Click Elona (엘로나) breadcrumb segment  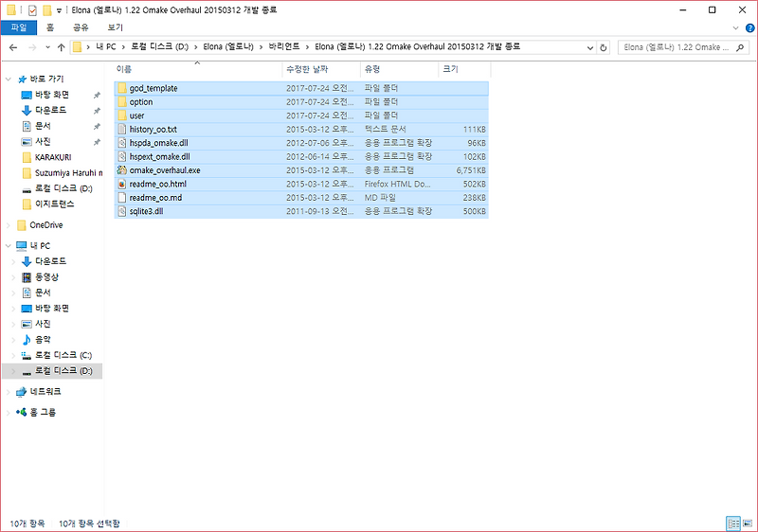(x=228, y=46)
